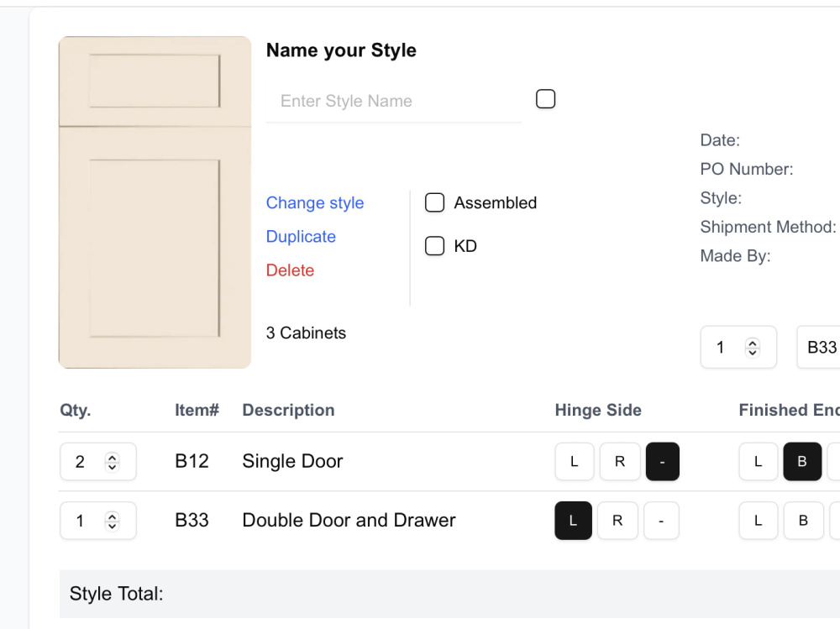Click the Item# column header
Screen dimensions: 840x629
[197, 411]
